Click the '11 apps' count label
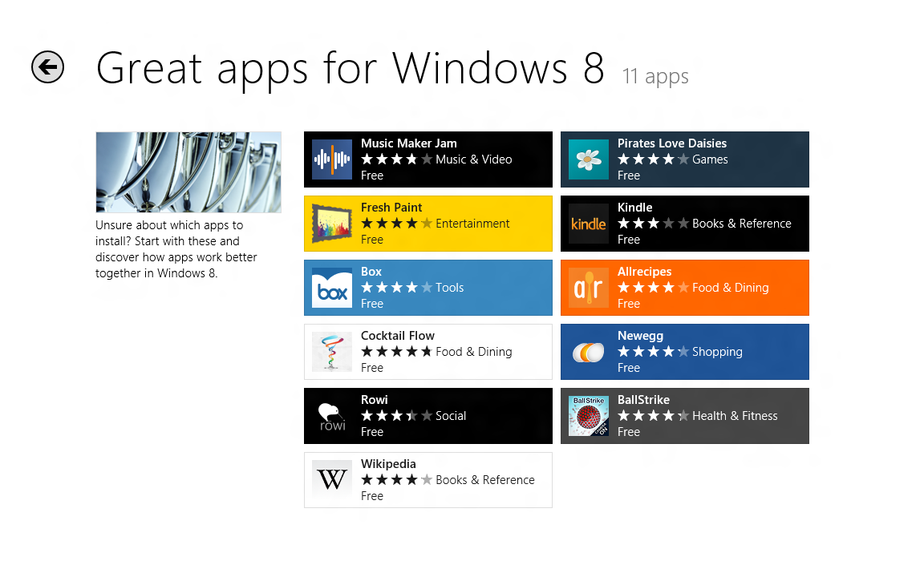Viewport: 924px width, 561px height. (x=655, y=76)
